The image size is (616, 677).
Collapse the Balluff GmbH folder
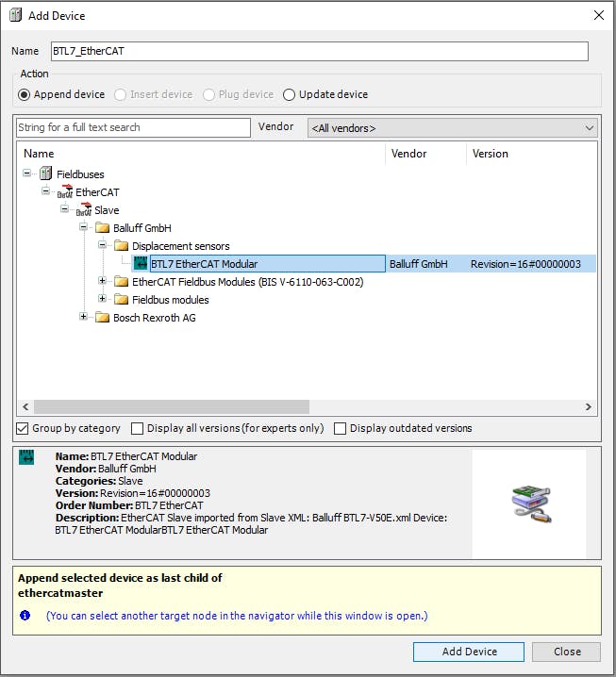(83, 226)
